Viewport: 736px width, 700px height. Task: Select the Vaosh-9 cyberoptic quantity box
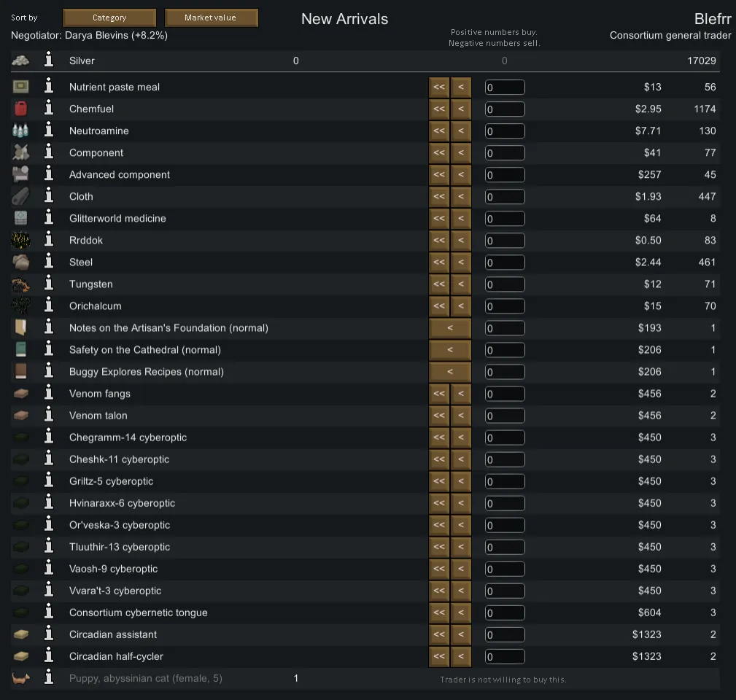[505, 569]
